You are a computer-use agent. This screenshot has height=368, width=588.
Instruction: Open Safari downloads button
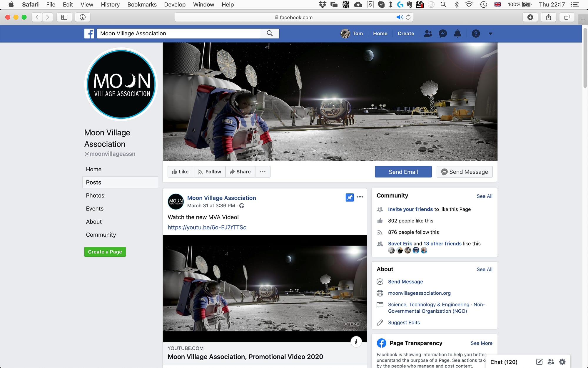pyautogui.click(x=530, y=17)
